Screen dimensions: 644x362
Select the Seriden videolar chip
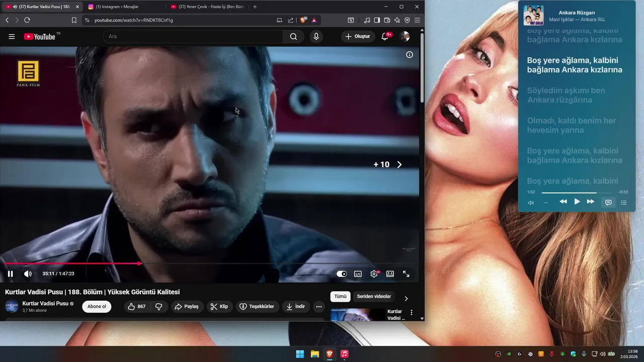click(x=374, y=297)
